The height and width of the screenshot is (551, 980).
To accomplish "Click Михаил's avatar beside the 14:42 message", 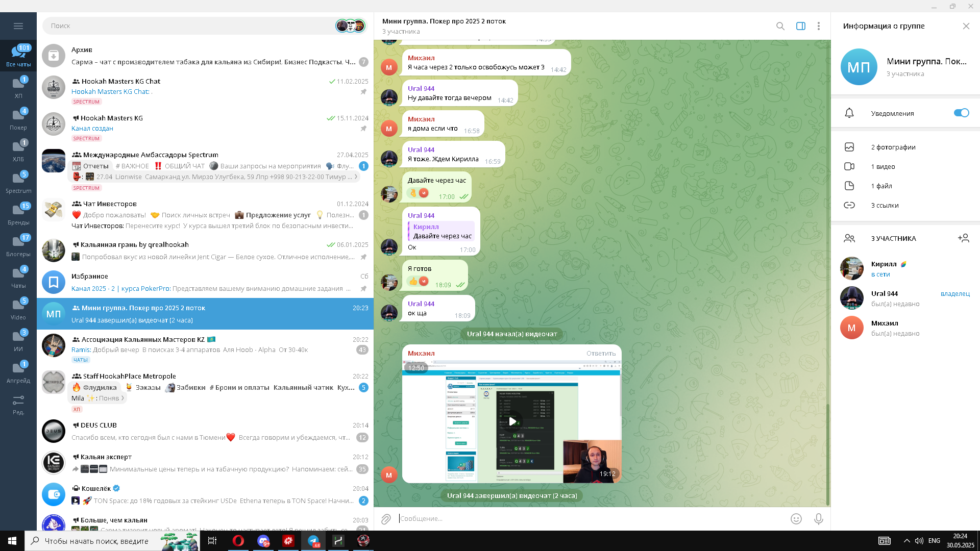I will click(389, 67).
